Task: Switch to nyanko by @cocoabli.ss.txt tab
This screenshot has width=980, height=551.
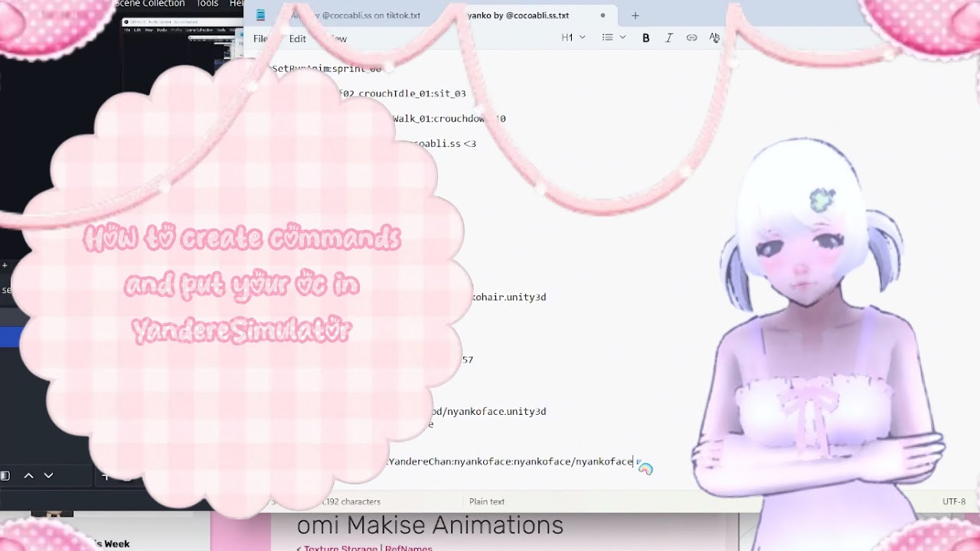Action: [x=518, y=15]
